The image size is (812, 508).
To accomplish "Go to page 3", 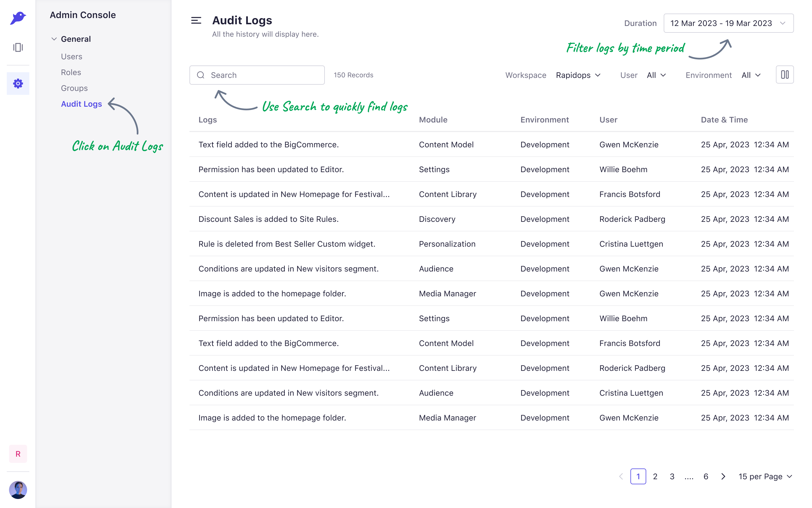I will (672, 476).
